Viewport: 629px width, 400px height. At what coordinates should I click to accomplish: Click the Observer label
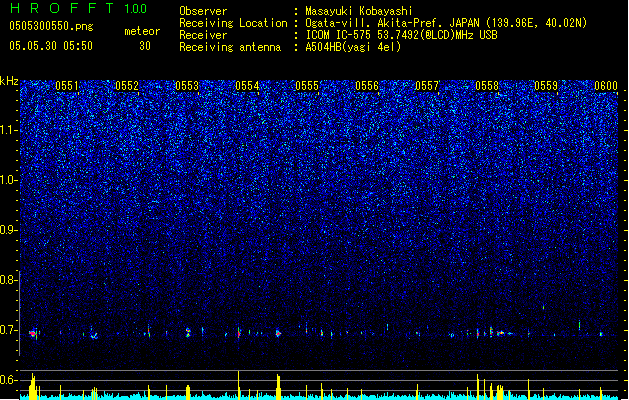pos(203,11)
